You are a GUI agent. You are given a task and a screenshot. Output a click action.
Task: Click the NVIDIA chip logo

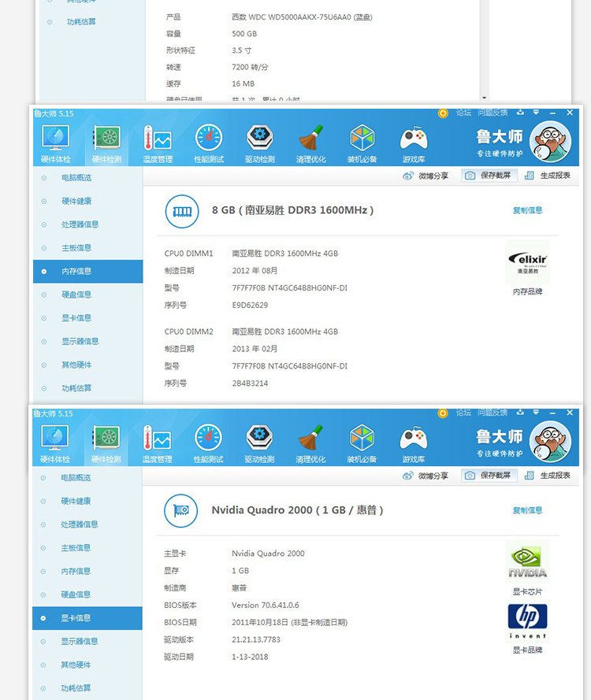click(x=528, y=561)
